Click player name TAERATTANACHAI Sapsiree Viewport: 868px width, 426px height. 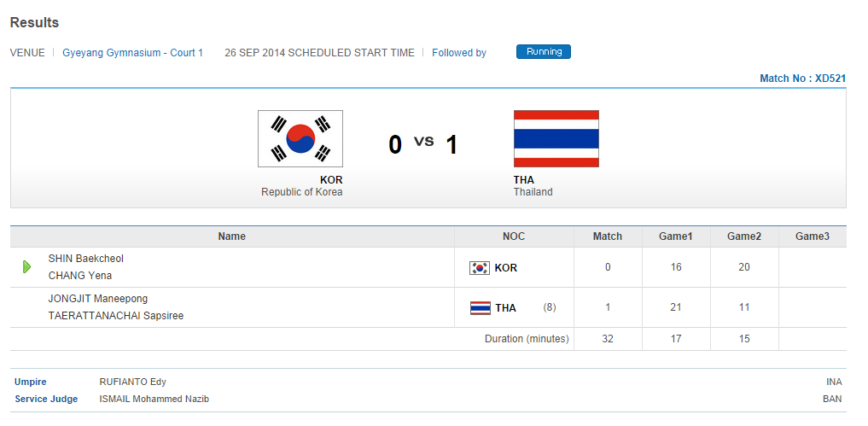coord(116,316)
